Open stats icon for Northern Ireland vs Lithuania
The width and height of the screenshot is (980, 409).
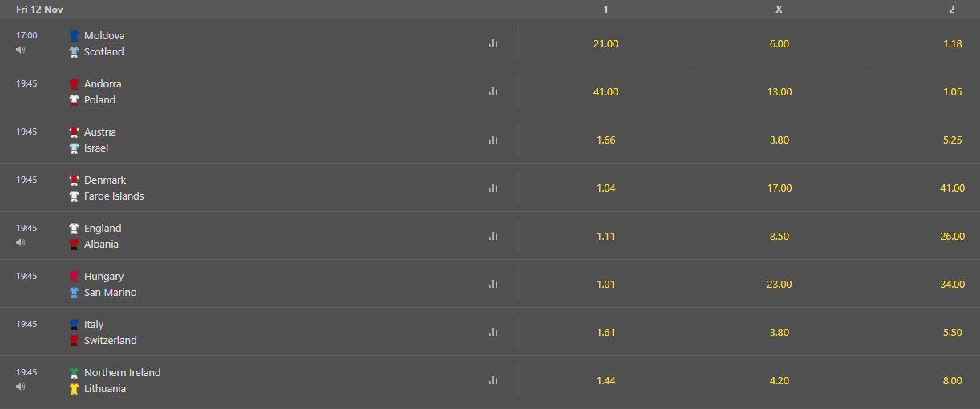tap(493, 380)
